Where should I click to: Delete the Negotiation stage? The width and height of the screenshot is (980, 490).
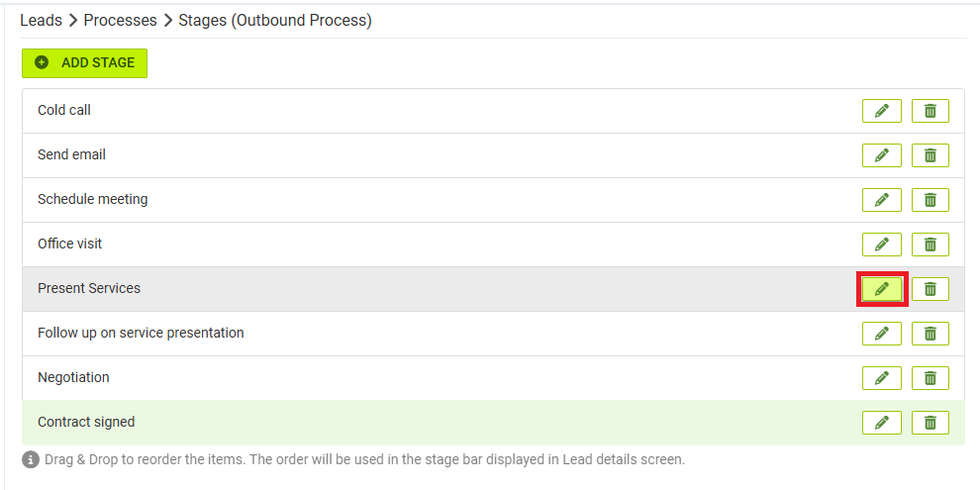[x=930, y=378]
